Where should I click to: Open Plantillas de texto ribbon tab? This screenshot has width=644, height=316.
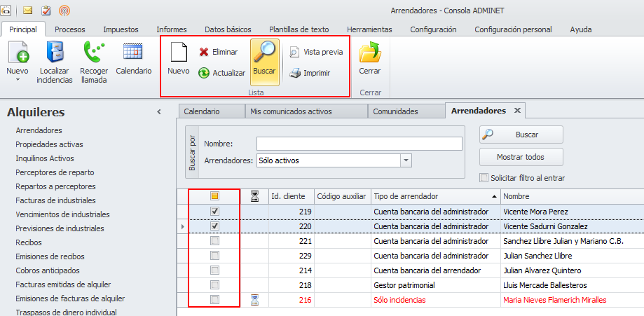pos(299,29)
